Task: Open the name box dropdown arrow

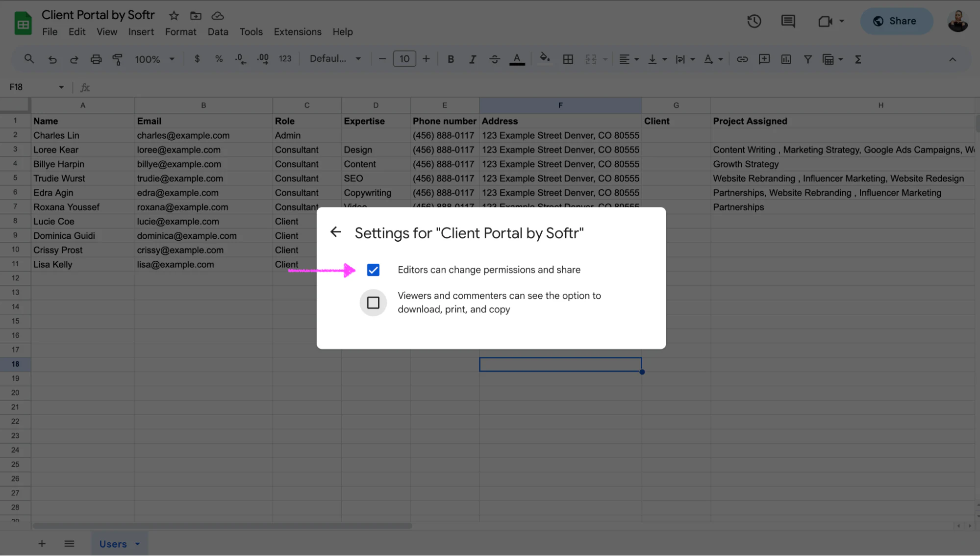Action: (61, 87)
